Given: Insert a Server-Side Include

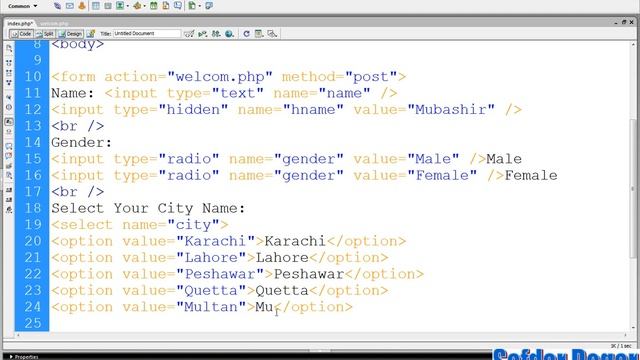Looking at the screenshot, I should [x=166, y=6].
